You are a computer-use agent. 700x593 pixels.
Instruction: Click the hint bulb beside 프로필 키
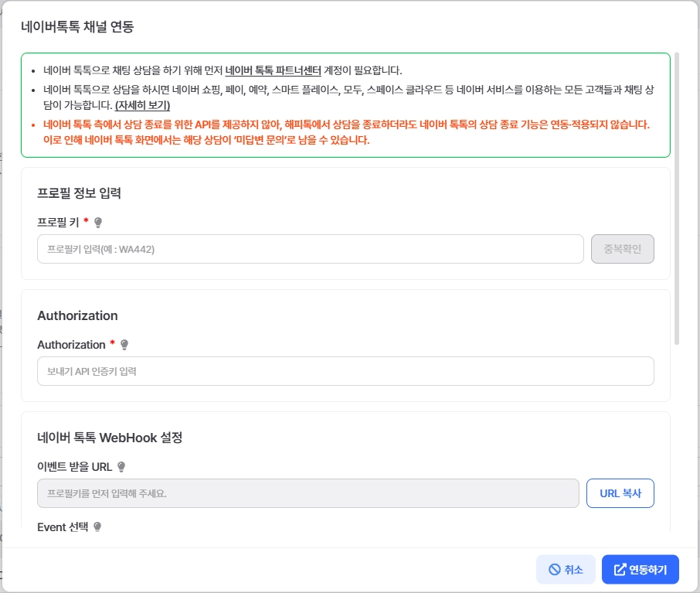tap(98, 223)
